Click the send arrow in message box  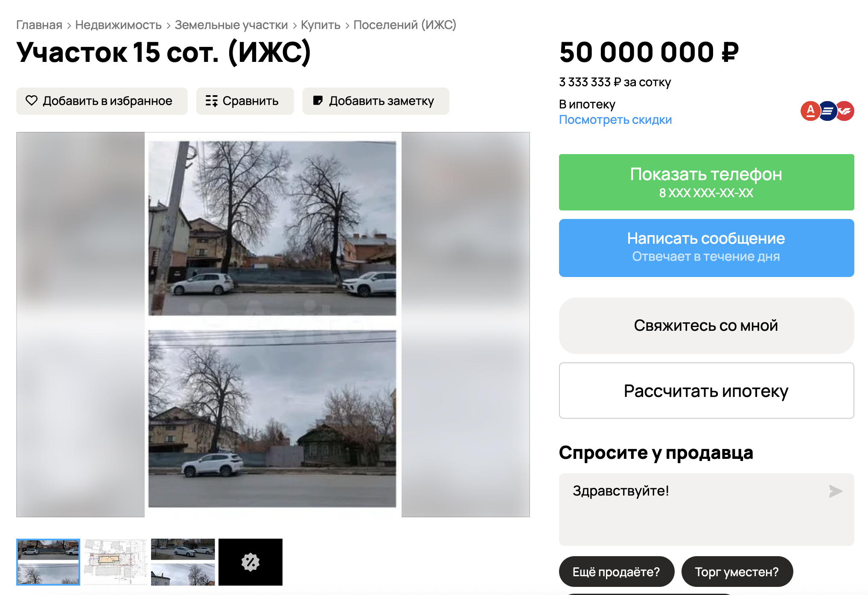click(835, 491)
